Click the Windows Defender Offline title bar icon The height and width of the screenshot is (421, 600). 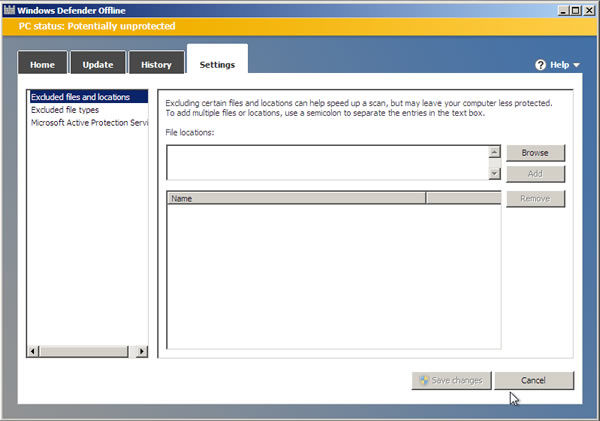[9, 10]
